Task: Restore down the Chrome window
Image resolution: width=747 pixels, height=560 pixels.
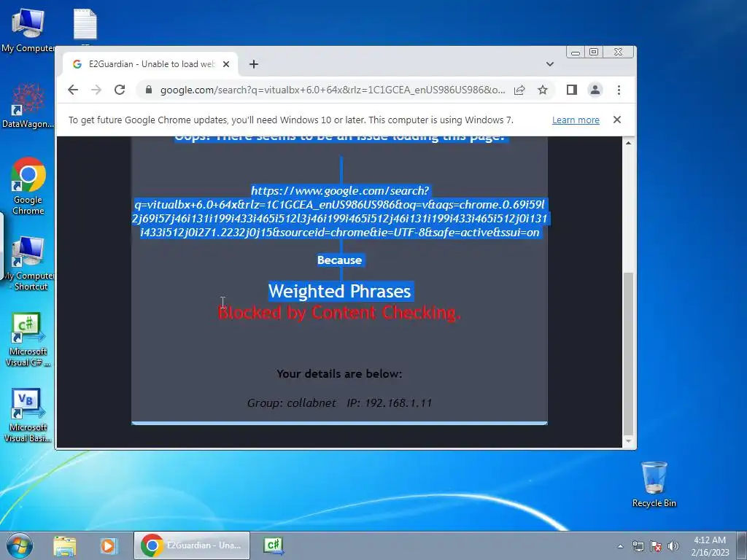Action: coord(594,52)
